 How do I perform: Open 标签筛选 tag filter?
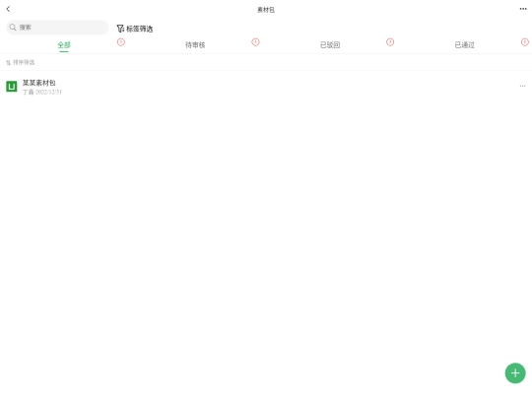135,29
